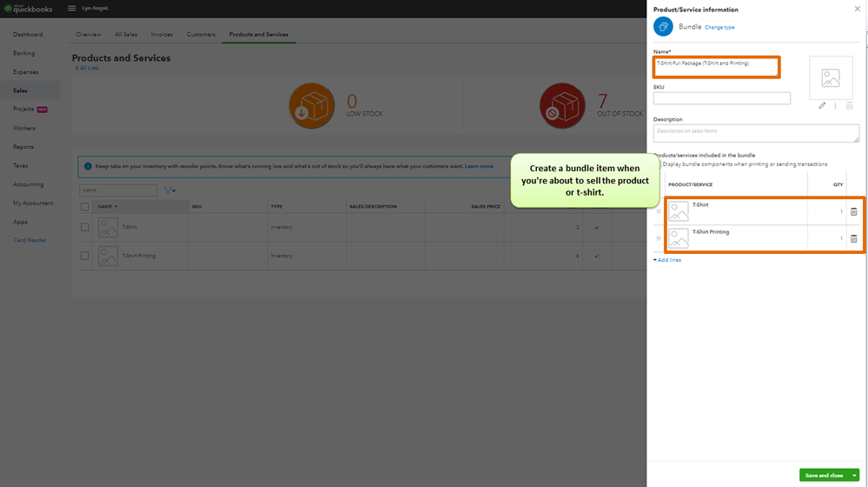Open Dashboard in the sidebar
Viewport: 868px width, 487px height.
[x=28, y=34]
